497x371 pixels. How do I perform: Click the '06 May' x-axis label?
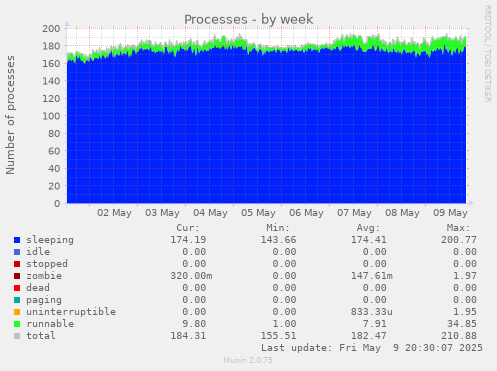click(x=306, y=213)
